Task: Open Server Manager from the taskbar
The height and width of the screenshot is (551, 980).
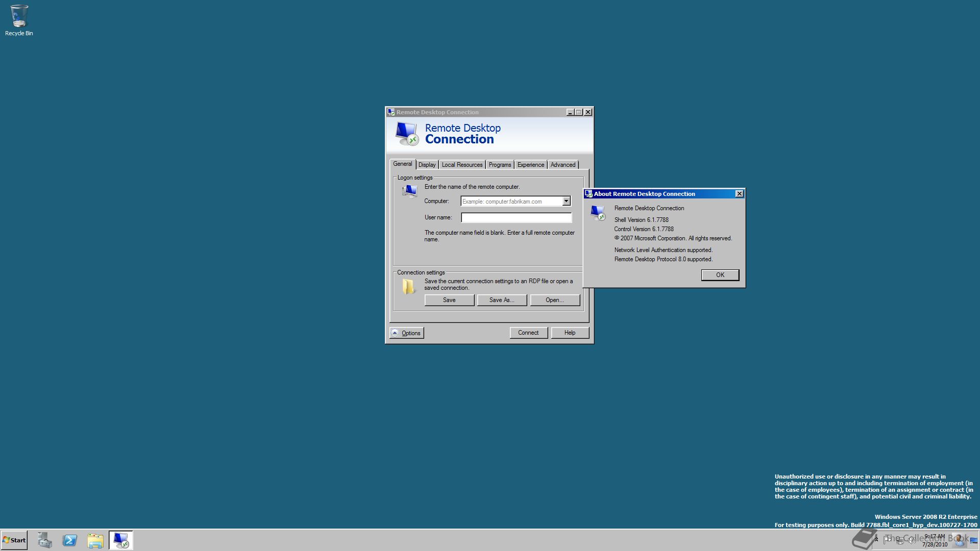Action: coord(44,540)
